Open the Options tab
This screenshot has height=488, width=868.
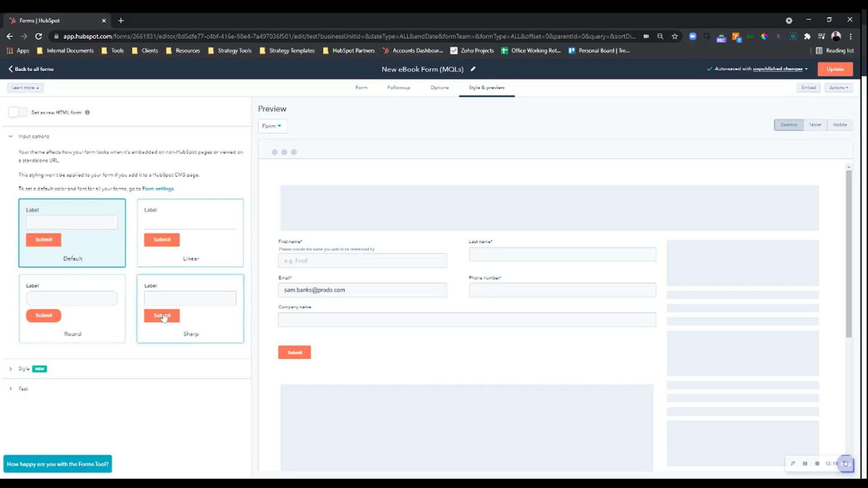click(x=439, y=88)
